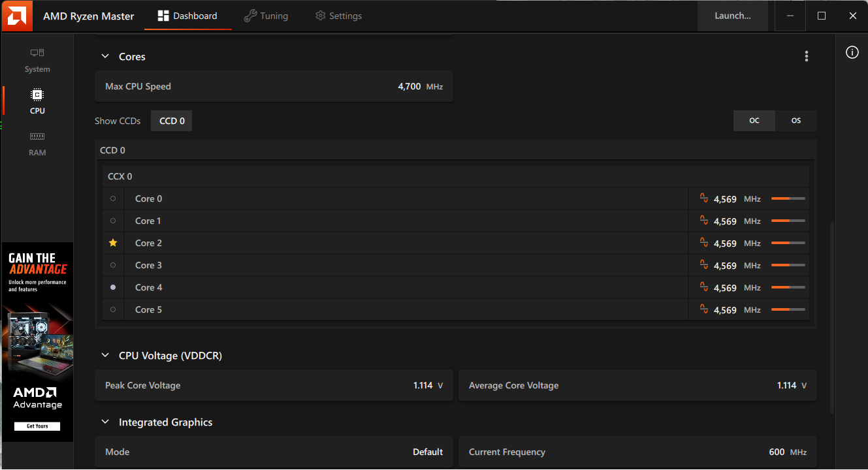Click the Launch button
Screen dimensions: 868x470
click(x=733, y=16)
